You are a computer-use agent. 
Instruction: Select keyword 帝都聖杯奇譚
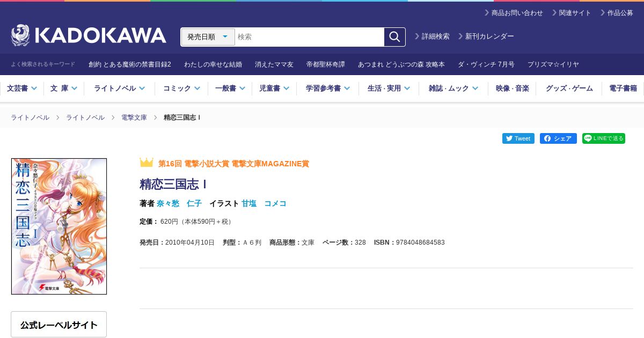pos(326,64)
